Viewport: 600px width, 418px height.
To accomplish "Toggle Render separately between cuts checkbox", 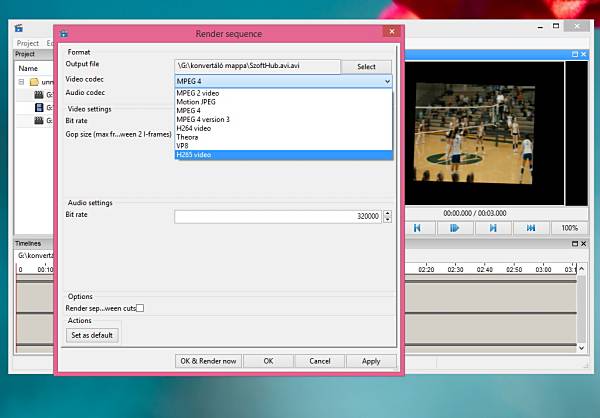I will pyautogui.click(x=140, y=308).
